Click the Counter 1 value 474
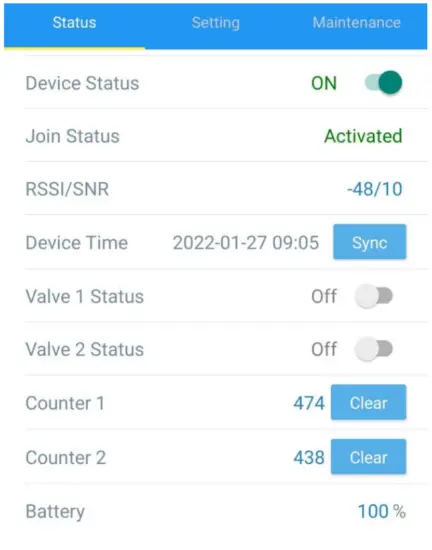This screenshot has width=432, height=550. coord(309,403)
